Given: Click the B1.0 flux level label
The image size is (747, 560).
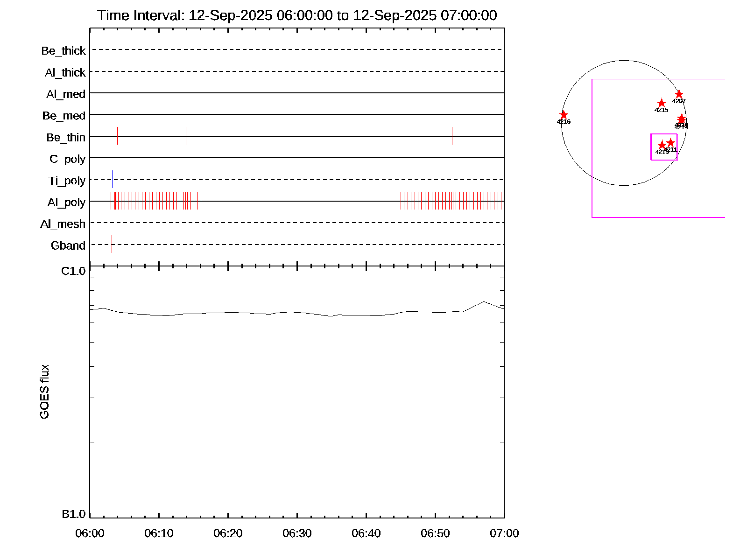Looking at the screenshot, I should pyautogui.click(x=73, y=514).
